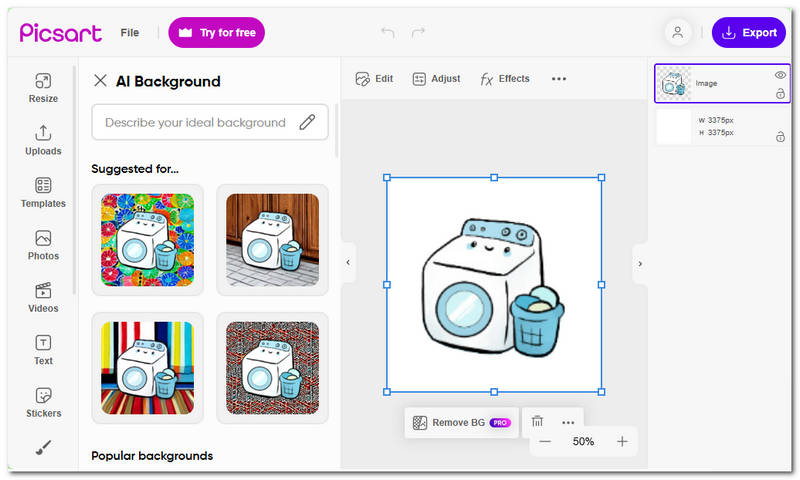Screen dimensions: 800x480
Task: Collapse the left panel with arrow handle
Action: (x=348, y=263)
